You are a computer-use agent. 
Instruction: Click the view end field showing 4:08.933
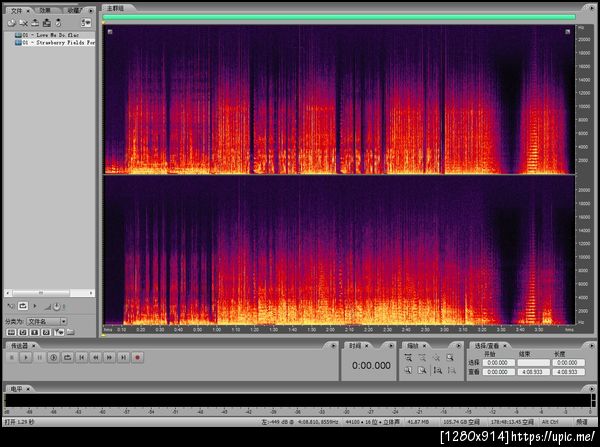pyautogui.click(x=533, y=372)
